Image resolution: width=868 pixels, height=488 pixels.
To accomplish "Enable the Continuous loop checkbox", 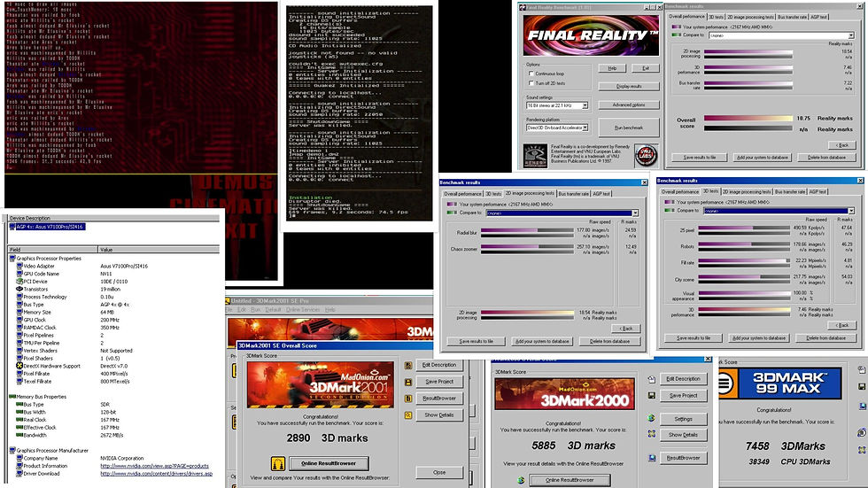I will coord(531,73).
